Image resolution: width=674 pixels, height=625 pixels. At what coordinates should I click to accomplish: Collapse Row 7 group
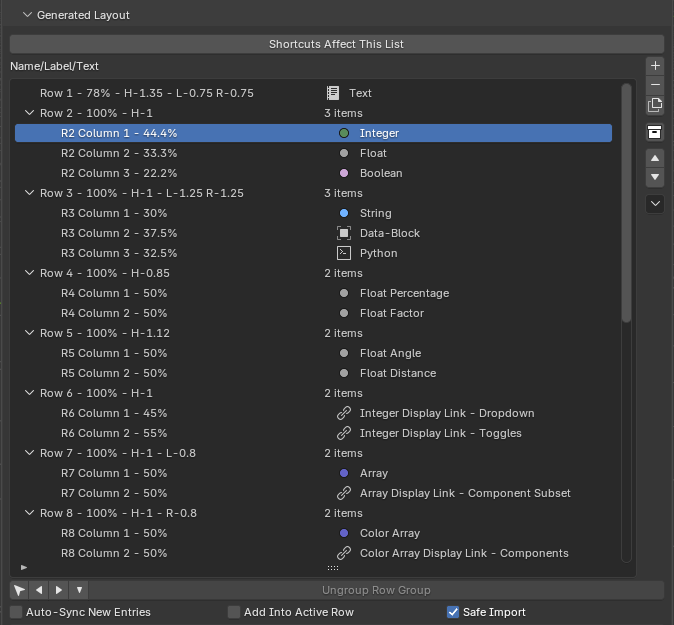(x=29, y=453)
